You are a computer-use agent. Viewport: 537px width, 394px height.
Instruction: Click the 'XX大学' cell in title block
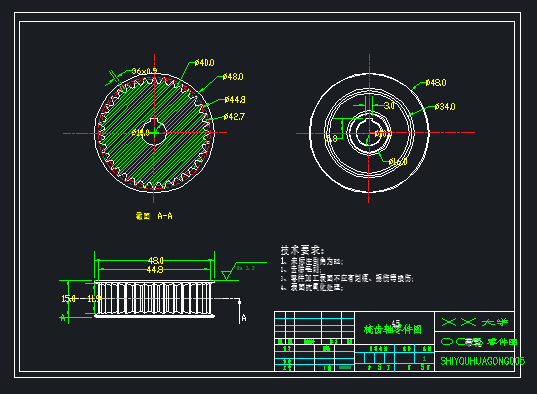(475, 322)
